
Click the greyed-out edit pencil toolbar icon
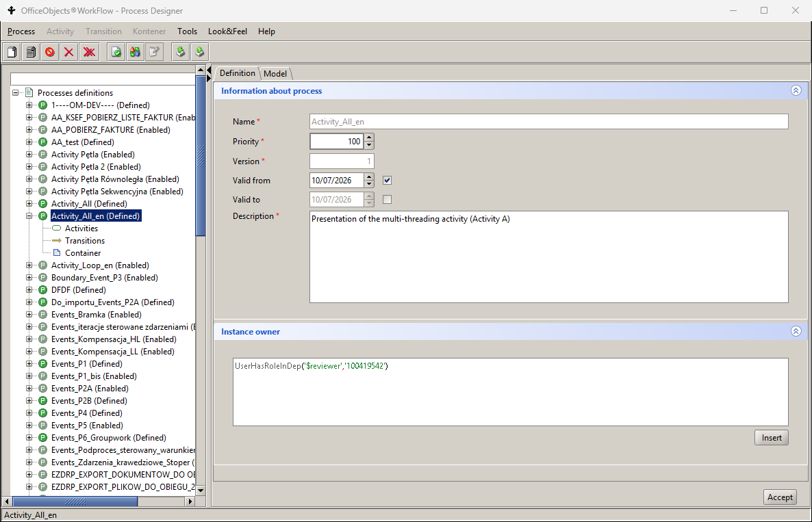[154, 52]
